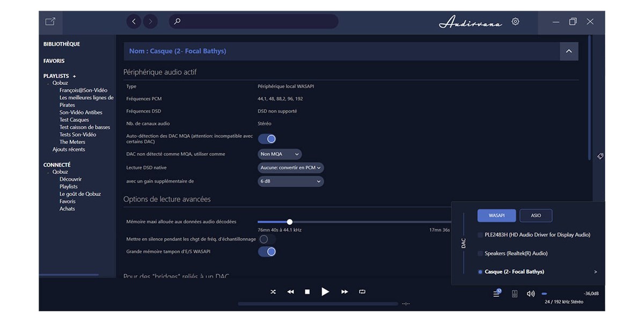Expand Casque (2- Focal Bathys) device arrow

[x=596, y=272]
